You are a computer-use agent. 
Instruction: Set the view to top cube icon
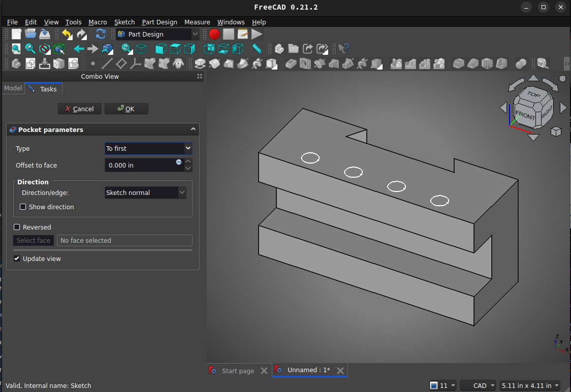175,49
